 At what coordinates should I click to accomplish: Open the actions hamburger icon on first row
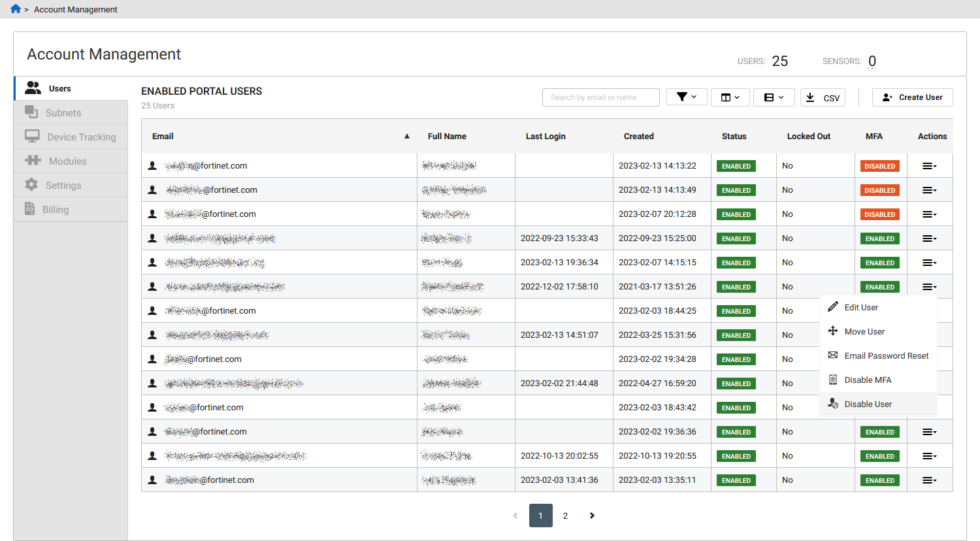(928, 165)
